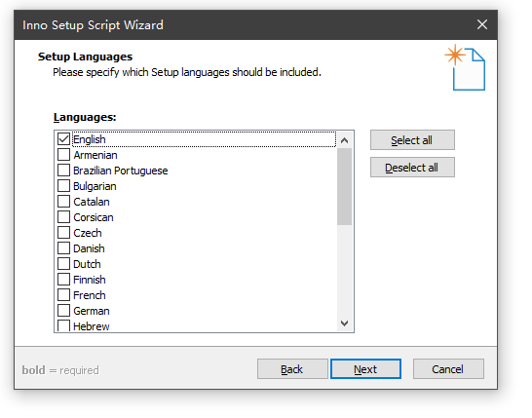532x418 pixels.
Task: Check the Dutch checkbox
Action: pyautogui.click(x=63, y=264)
